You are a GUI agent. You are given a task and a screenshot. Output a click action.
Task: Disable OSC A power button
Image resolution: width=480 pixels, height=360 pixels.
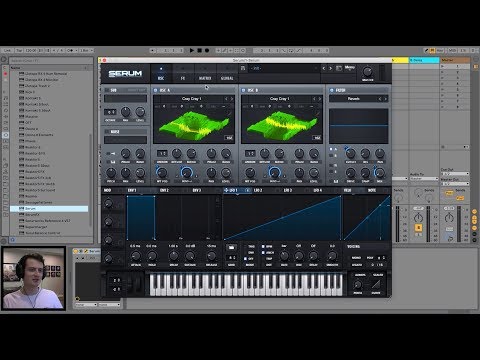coord(155,90)
